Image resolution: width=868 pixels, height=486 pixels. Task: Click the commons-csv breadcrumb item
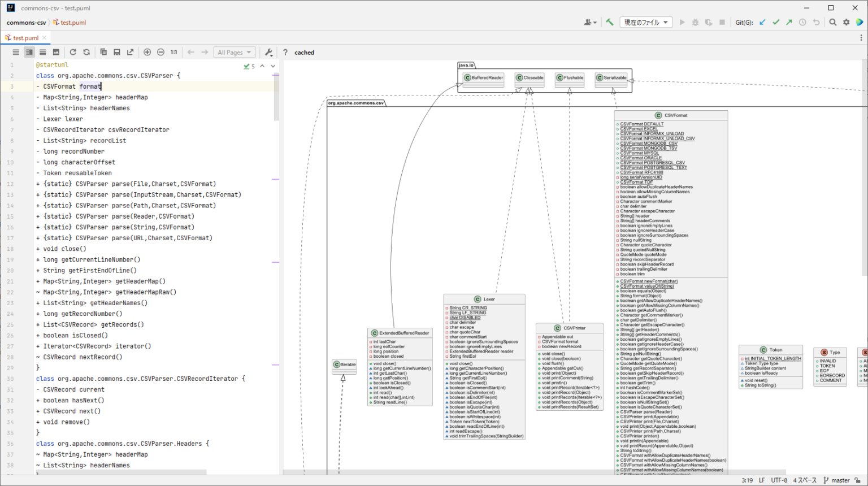coord(26,23)
